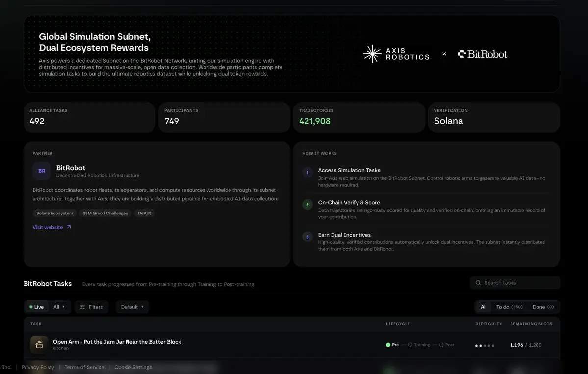The height and width of the screenshot is (374, 588).
Task: Click the Alliance Tasks 492 stat card
Action: tap(89, 117)
